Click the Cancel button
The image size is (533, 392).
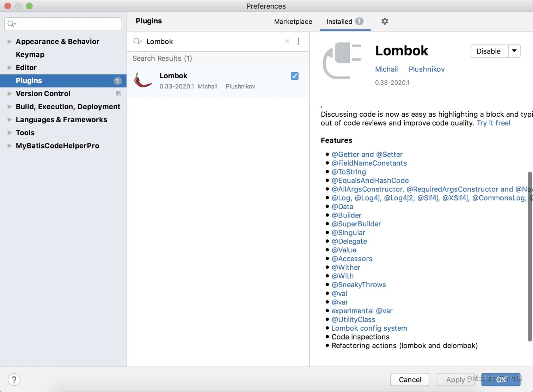410,380
